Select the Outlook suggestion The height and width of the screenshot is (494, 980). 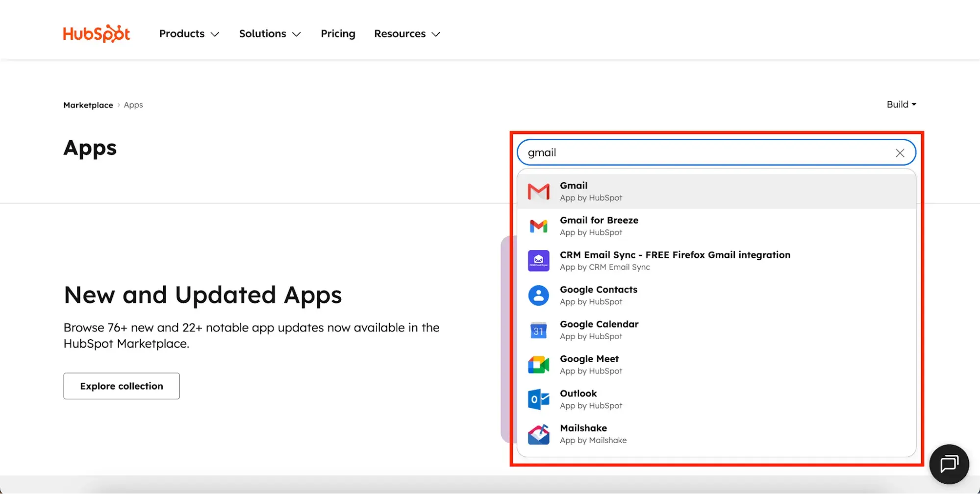point(716,399)
